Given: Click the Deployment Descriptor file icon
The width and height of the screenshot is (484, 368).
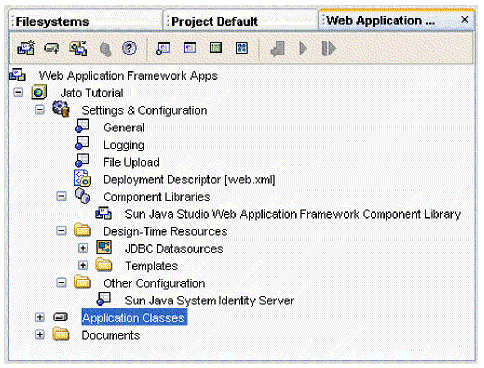Looking at the screenshot, I should [82, 178].
